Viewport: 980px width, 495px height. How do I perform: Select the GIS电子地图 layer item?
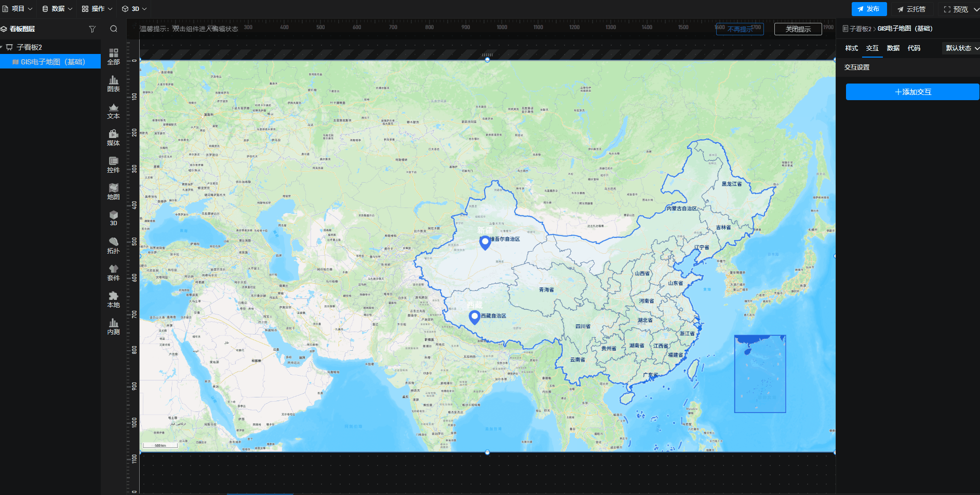(52, 62)
